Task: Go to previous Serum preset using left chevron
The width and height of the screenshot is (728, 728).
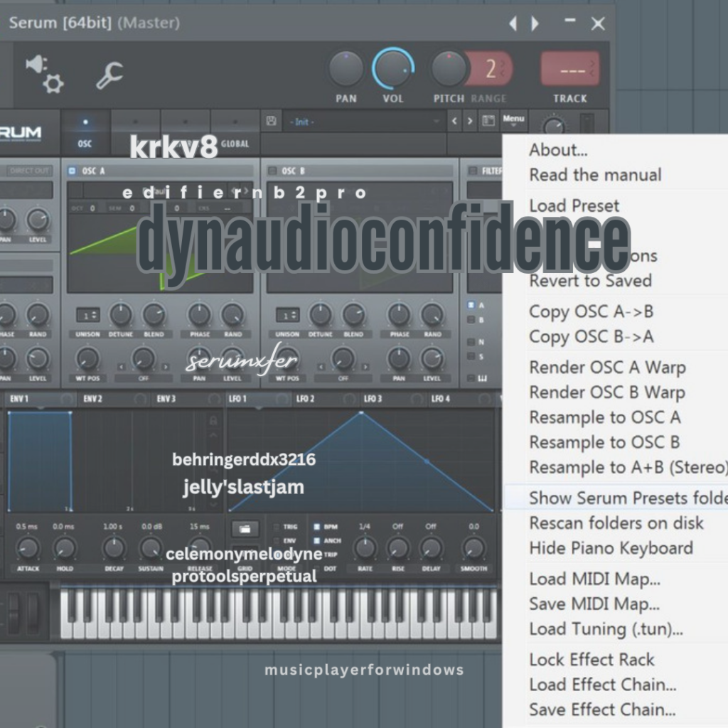Action: pyautogui.click(x=454, y=121)
